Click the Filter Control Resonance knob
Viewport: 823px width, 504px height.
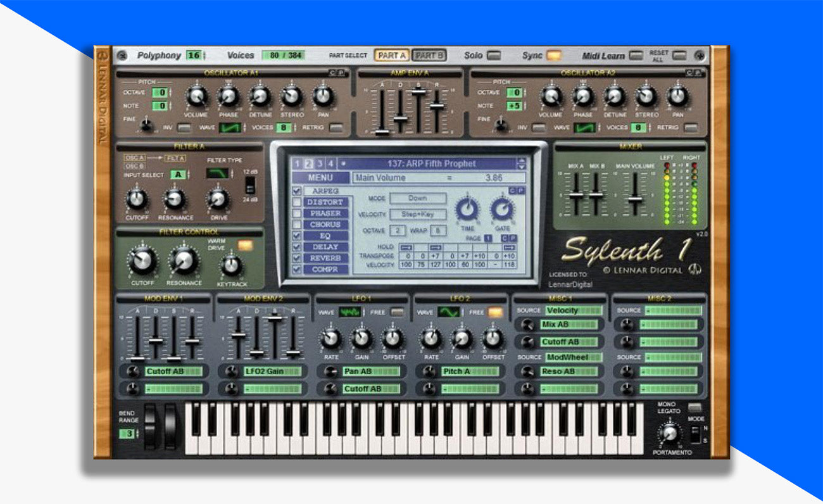[x=184, y=260]
